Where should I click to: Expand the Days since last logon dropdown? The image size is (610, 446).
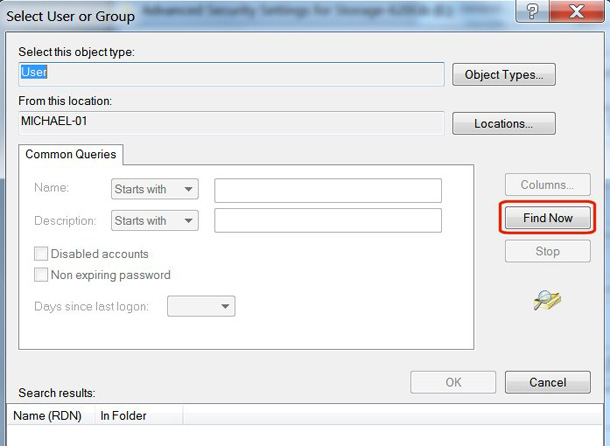201,306
